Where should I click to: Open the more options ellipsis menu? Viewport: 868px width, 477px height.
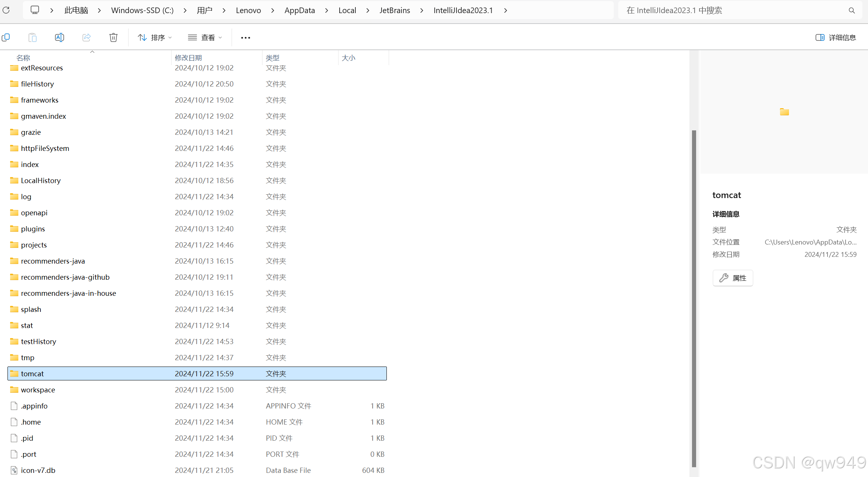point(246,37)
